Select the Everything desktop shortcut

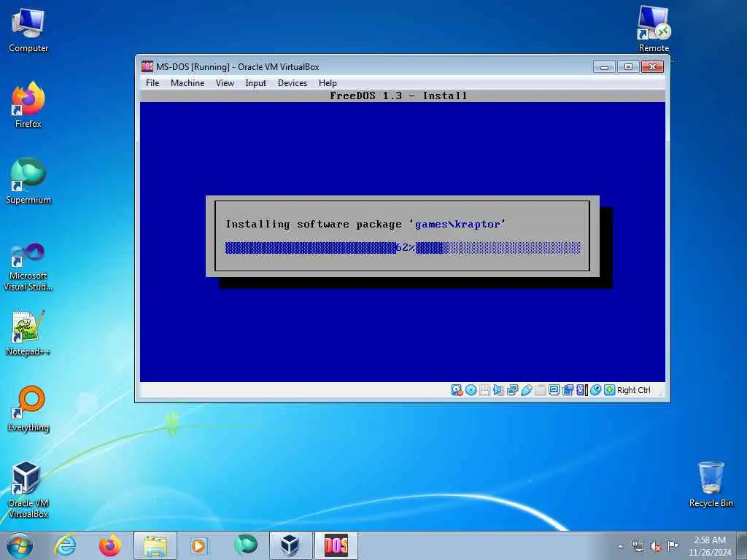pyautogui.click(x=28, y=409)
